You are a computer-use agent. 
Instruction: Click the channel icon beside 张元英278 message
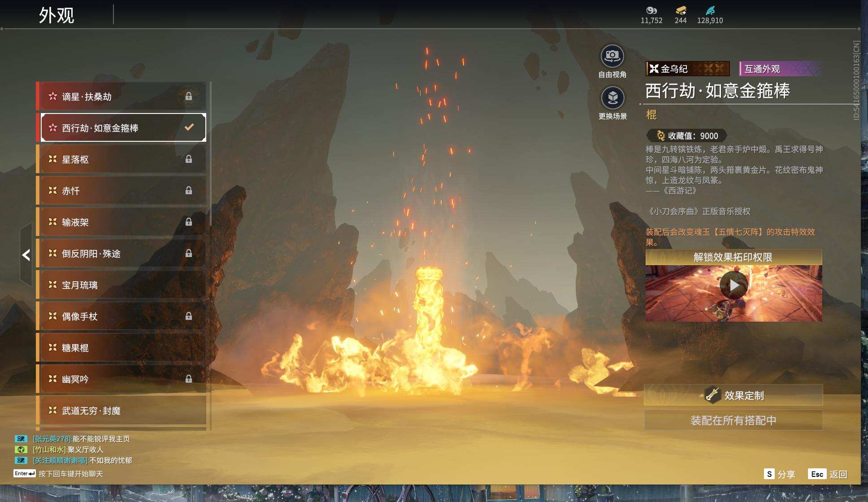tap(21, 439)
